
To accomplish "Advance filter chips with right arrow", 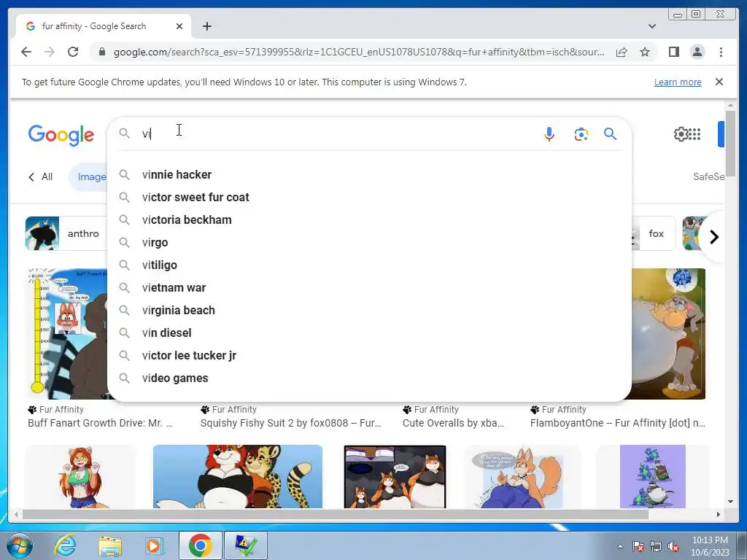I will (x=713, y=237).
